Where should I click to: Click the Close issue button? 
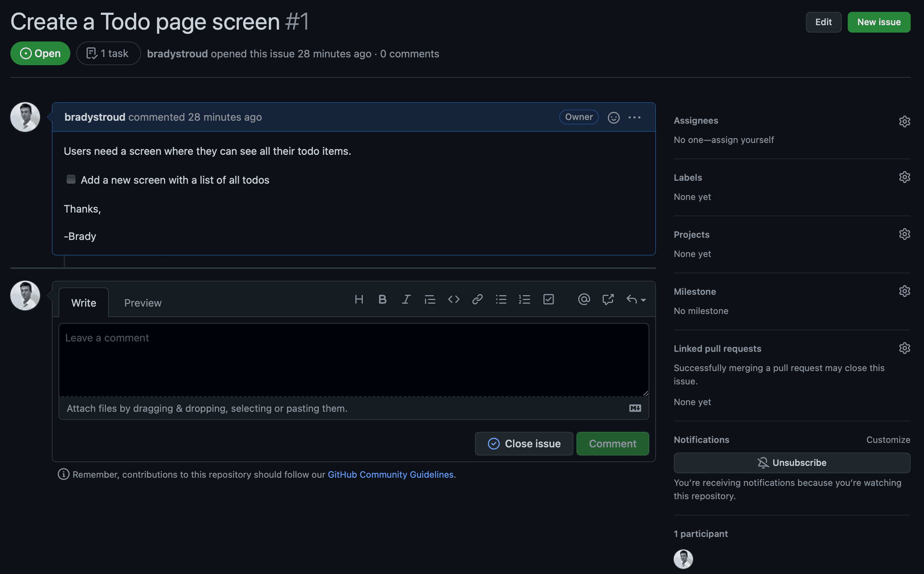click(524, 443)
